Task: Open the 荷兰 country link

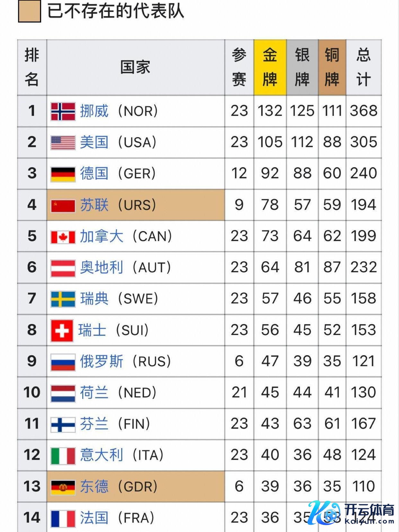Action: (94, 392)
